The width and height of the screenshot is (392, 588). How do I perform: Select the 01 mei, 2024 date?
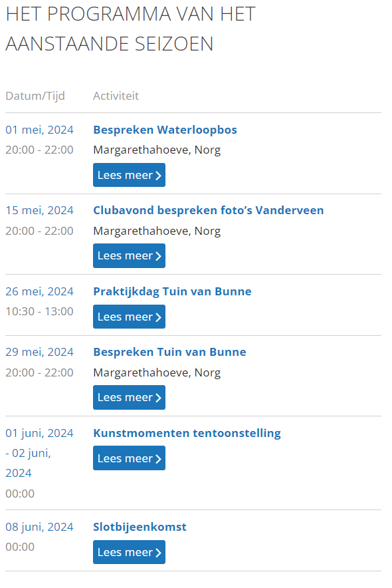click(39, 130)
